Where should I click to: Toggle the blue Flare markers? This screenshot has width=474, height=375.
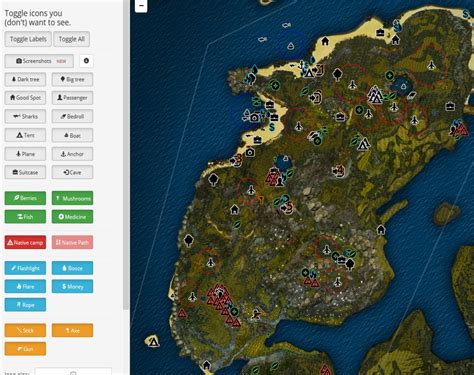pyautogui.click(x=25, y=286)
